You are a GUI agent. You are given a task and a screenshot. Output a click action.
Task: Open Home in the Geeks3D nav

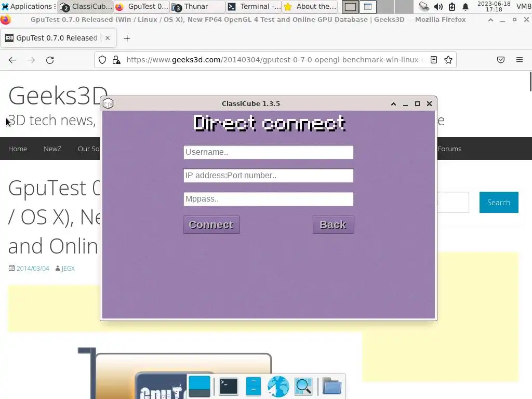coord(18,149)
